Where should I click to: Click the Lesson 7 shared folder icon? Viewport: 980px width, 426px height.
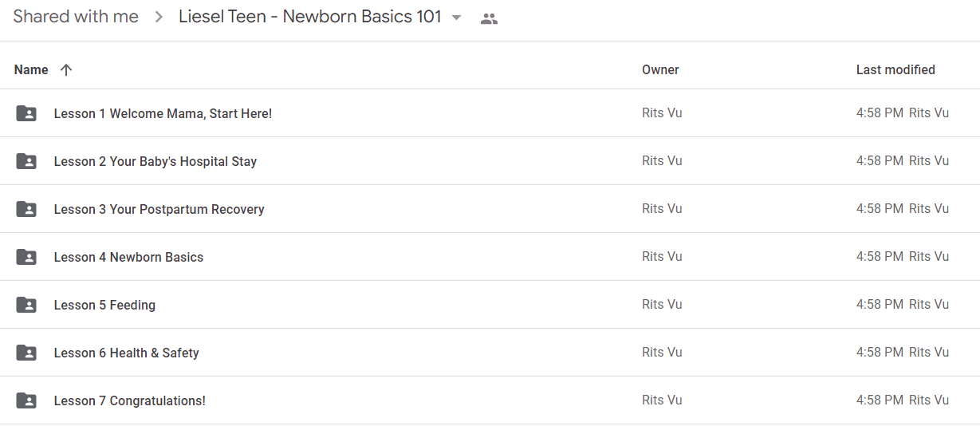[x=26, y=400]
